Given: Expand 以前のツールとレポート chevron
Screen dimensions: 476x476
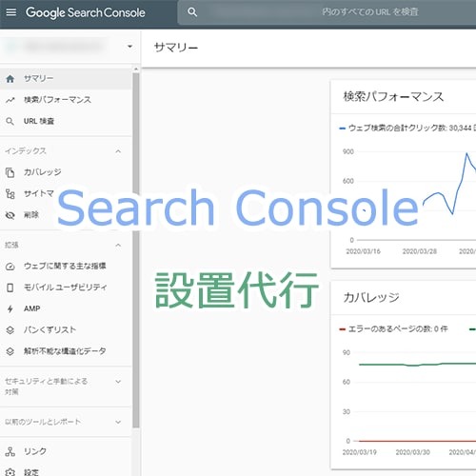Looking at the screenshot, I should point(118,422).
